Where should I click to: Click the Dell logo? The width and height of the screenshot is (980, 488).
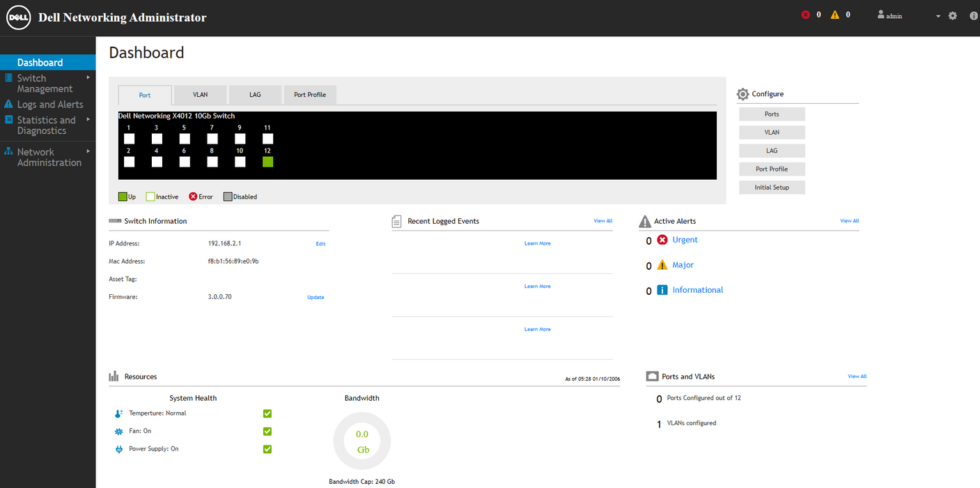(x=18, y=17)
